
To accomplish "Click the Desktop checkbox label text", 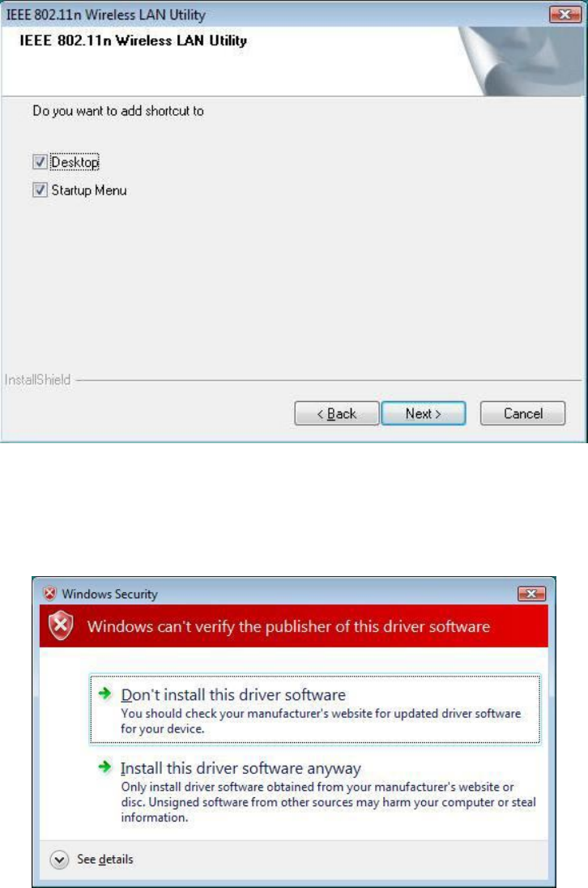I will (75, 162).
